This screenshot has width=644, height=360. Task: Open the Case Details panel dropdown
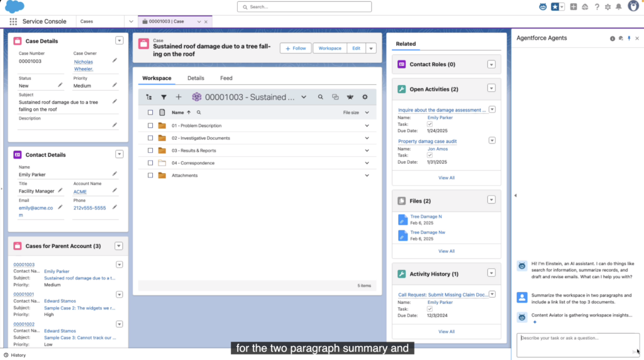click(x=119, y=41)
